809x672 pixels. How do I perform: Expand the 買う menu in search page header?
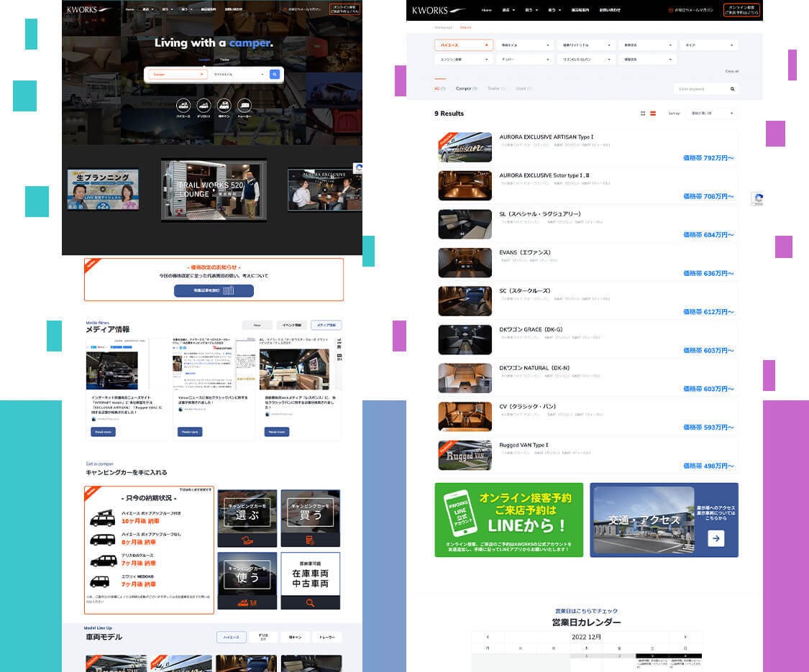[531, 10]
